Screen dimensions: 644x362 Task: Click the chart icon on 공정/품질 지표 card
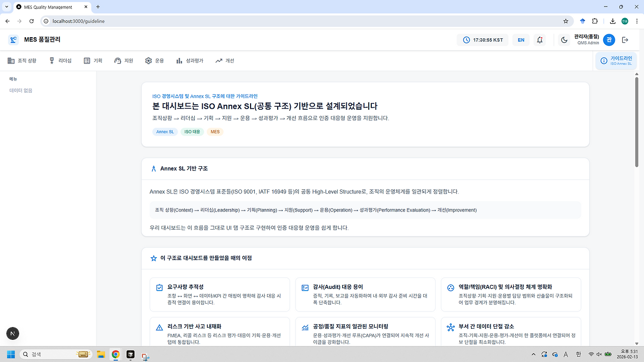(305, 327)
